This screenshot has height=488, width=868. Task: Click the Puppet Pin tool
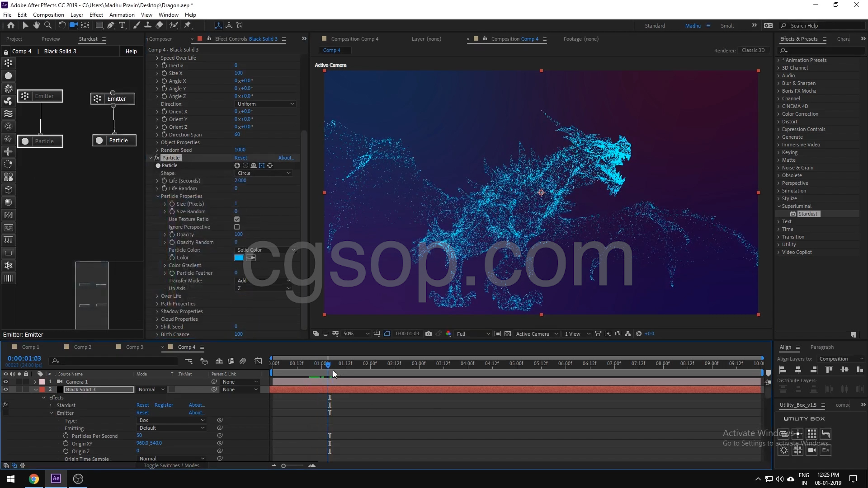(188, 25)
